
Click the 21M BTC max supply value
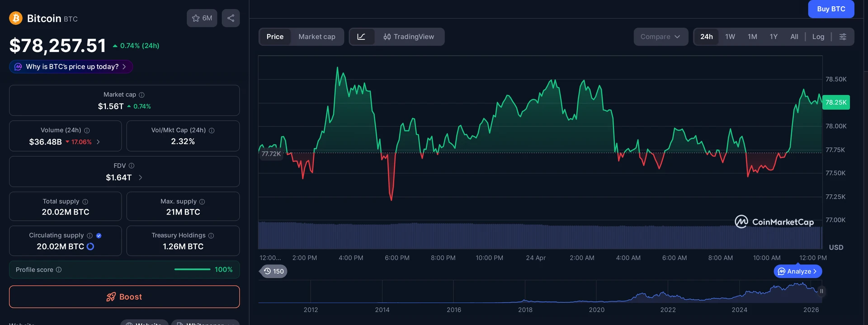tap(183, 212)
